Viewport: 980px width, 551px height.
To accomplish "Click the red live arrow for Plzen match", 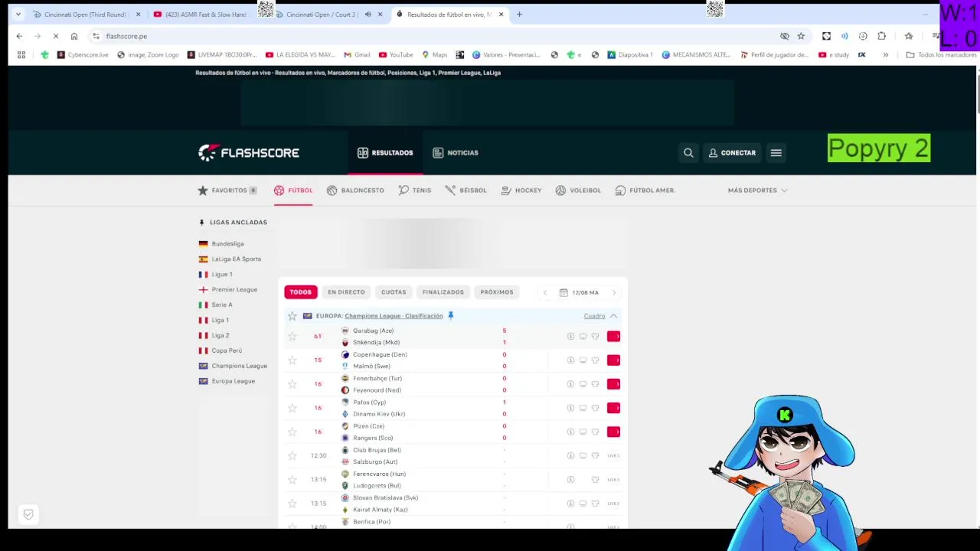I will point(613,432).
